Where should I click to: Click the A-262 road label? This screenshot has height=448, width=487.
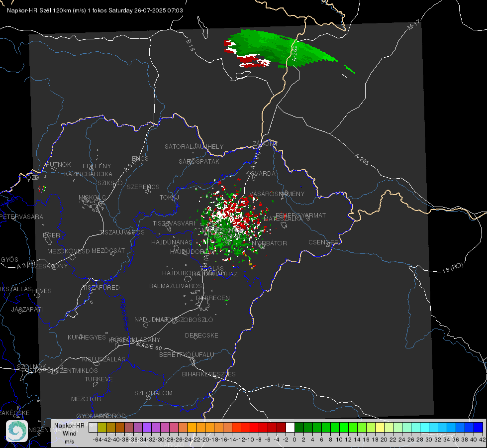[x=294, y=53]
